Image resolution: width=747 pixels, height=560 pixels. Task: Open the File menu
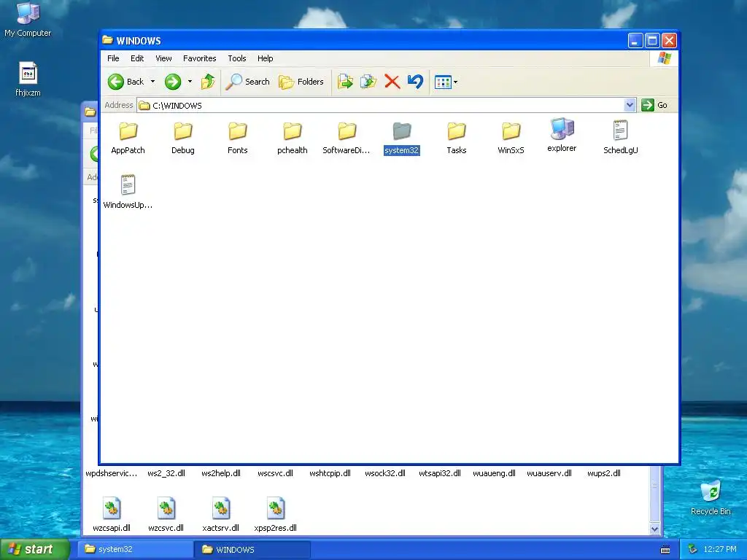coord(113,58)
